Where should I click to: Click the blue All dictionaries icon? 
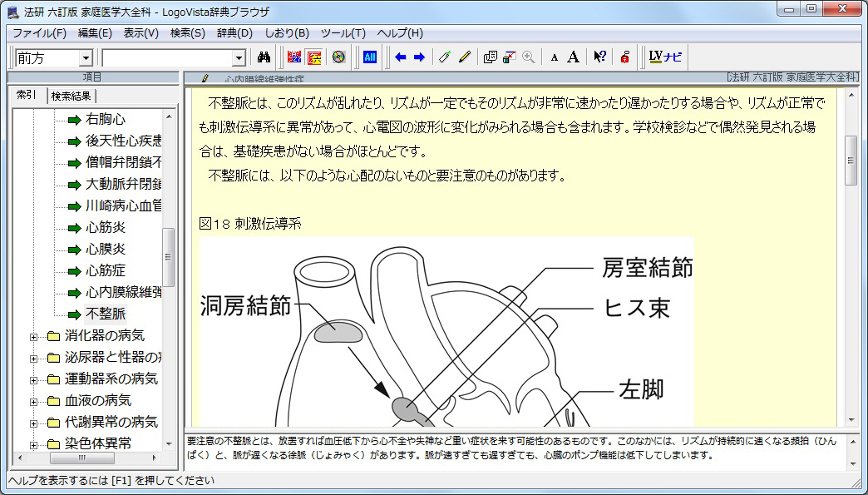pyautogui.click(x=370, y=57)
